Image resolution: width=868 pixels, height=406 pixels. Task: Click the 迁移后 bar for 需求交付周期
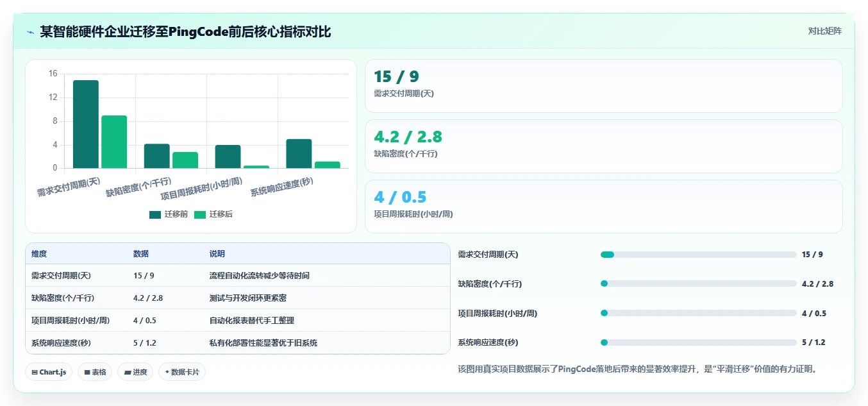click(114, 142)
